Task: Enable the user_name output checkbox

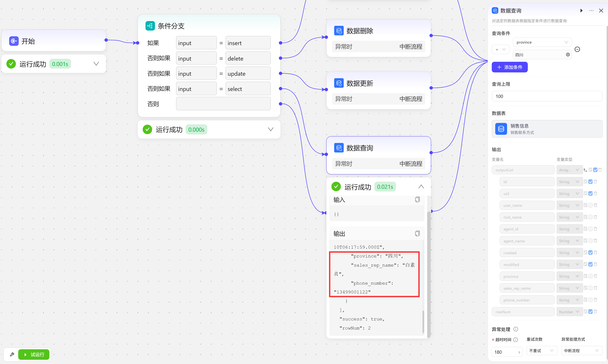Action: point(591,205)
